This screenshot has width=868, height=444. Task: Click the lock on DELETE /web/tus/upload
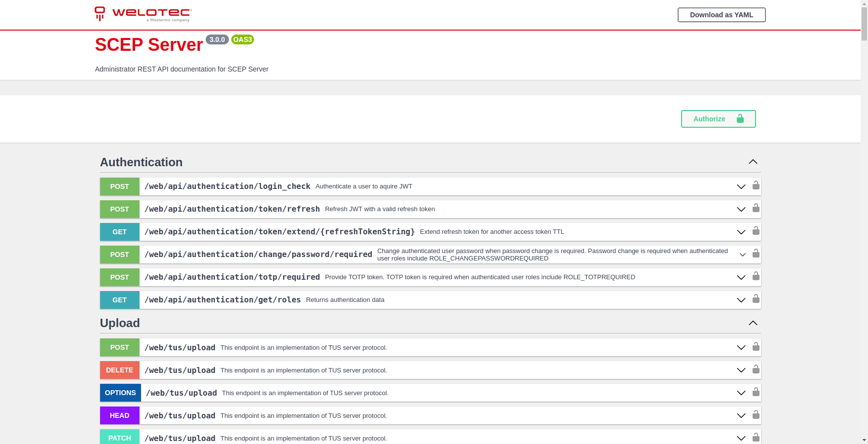coord(756,370)
